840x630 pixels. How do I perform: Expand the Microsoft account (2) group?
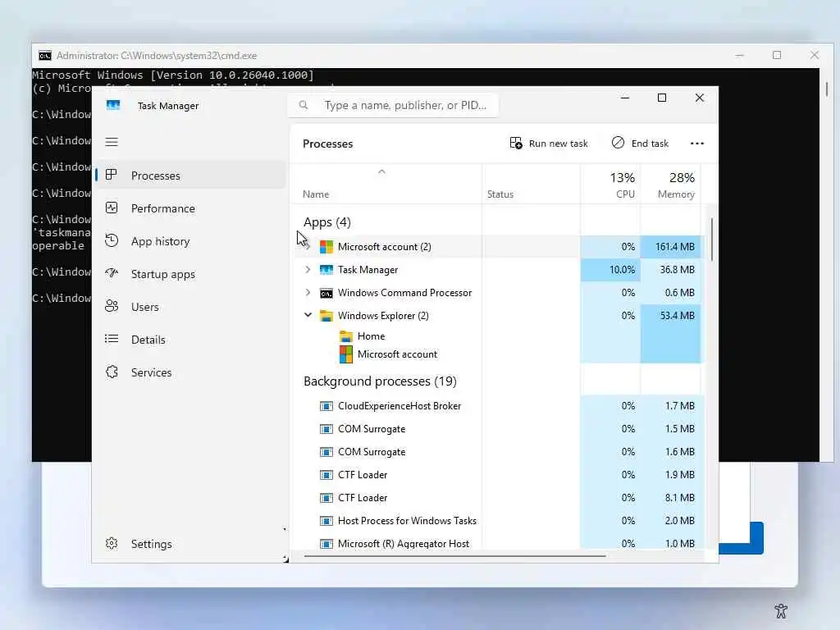pos(308,246)
